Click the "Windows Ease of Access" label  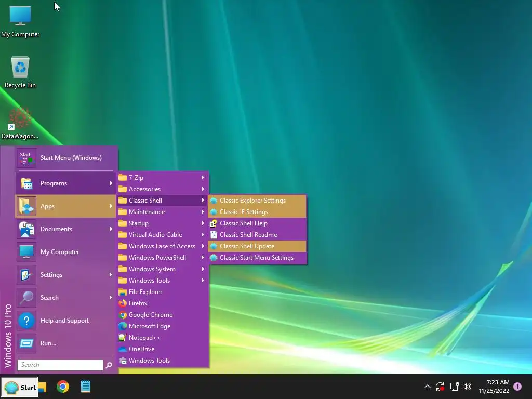[x=162, y=246]
